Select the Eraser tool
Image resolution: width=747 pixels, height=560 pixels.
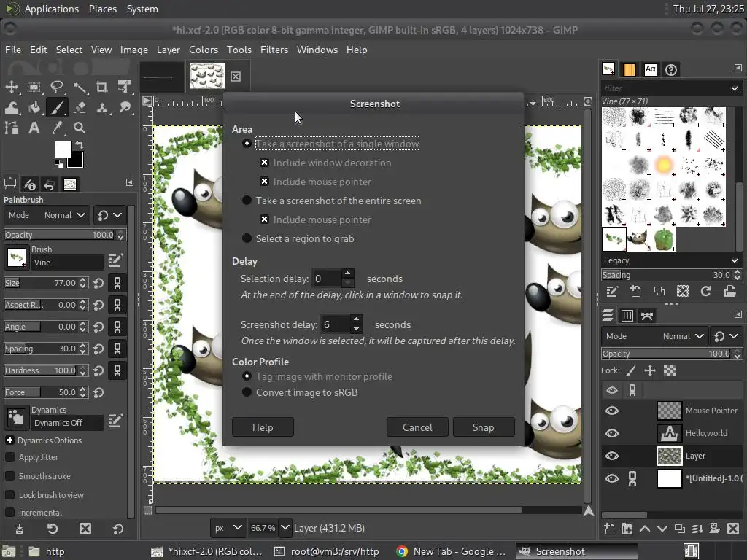pyautogui.click(x=80, y=108)
